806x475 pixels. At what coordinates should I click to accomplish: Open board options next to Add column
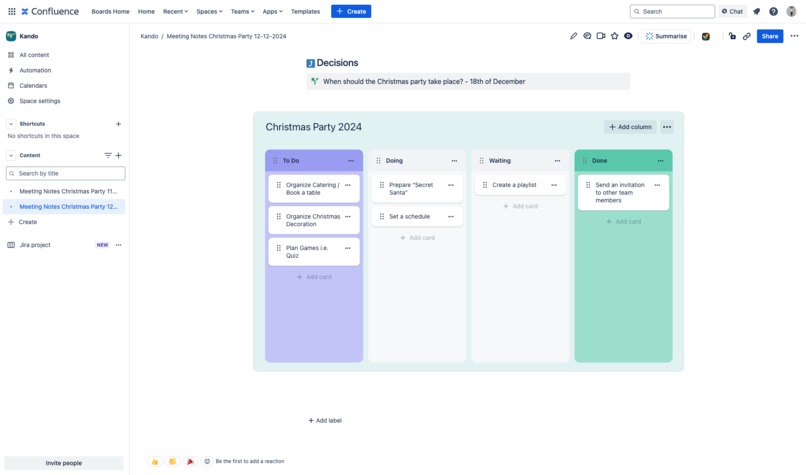(x=667, y=127)
